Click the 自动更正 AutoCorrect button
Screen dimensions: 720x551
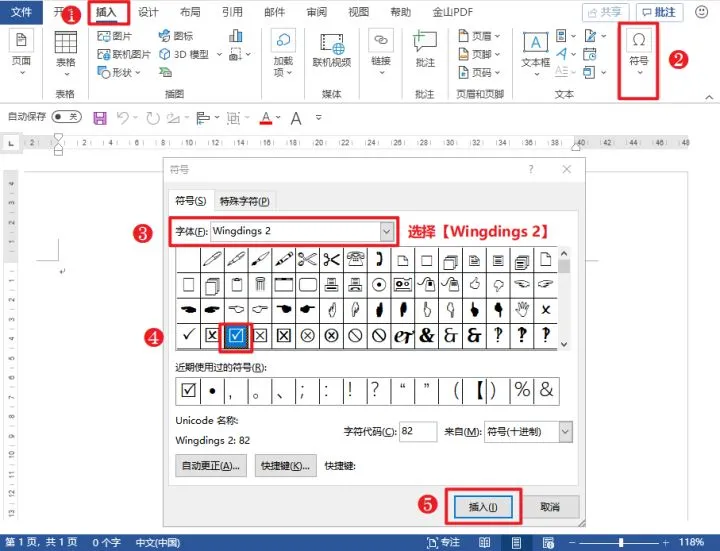[x=211, y=466]
